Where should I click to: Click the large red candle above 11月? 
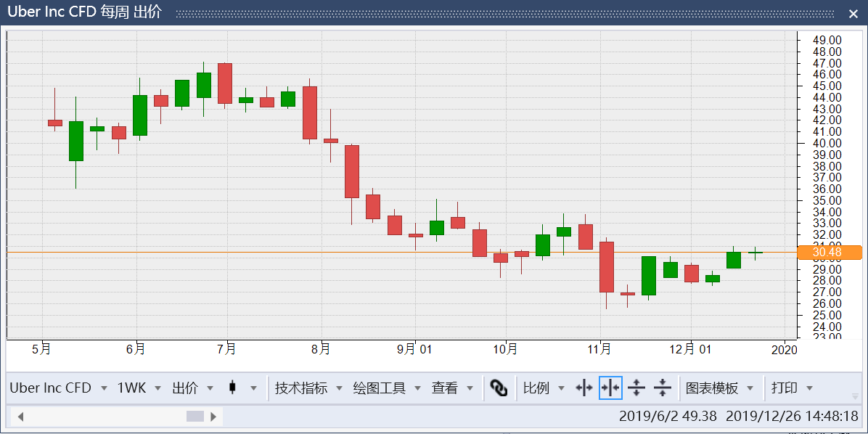coord(607,267)
